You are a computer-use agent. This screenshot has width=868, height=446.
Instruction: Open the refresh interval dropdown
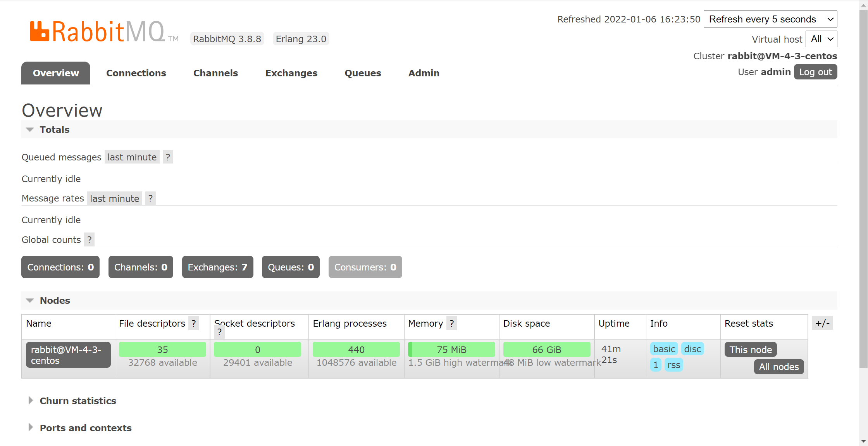point(770,19)
